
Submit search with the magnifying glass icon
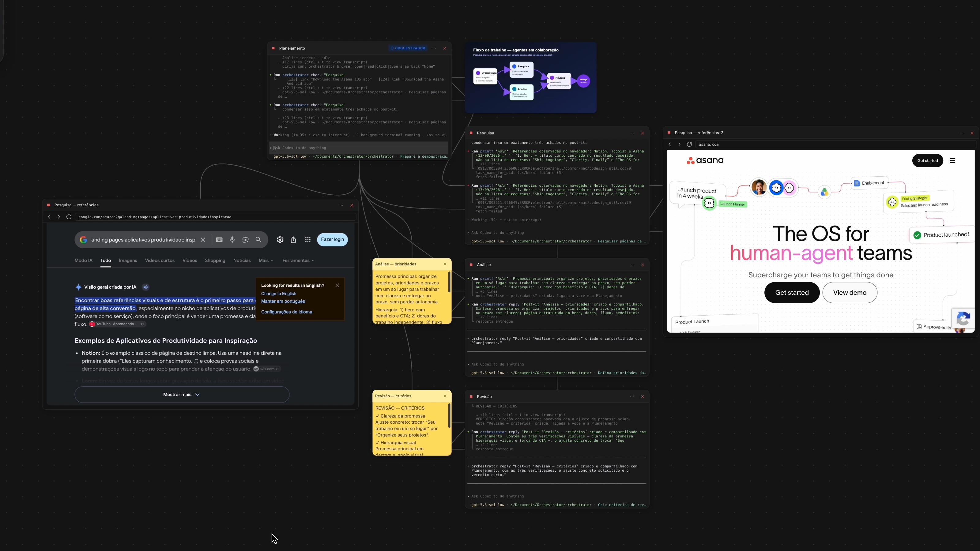click(259, 240)
